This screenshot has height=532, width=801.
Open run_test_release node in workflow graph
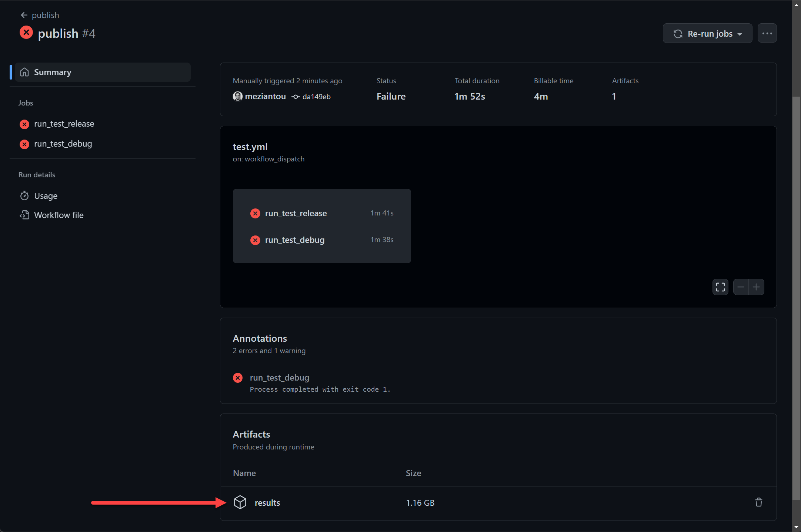click(x=296, y=213)
